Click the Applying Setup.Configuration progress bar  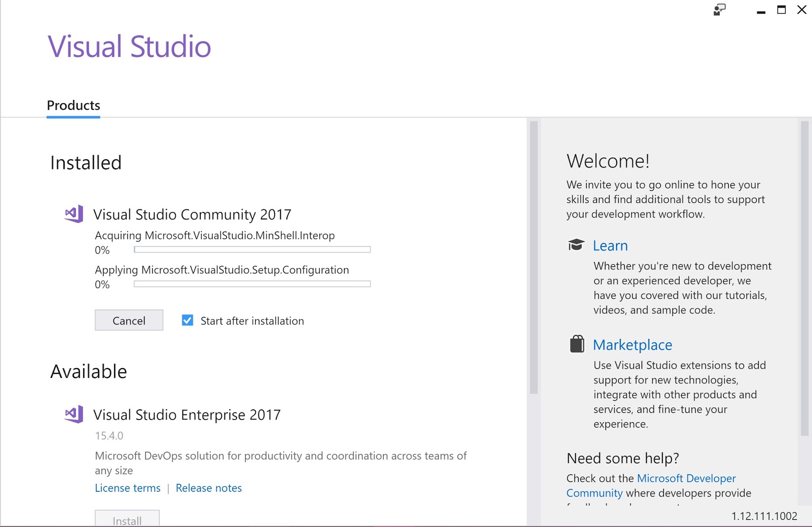coord(252,284)
